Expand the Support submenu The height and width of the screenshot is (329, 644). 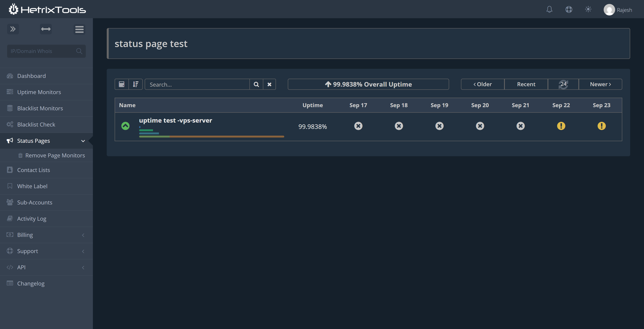(46, 251)
